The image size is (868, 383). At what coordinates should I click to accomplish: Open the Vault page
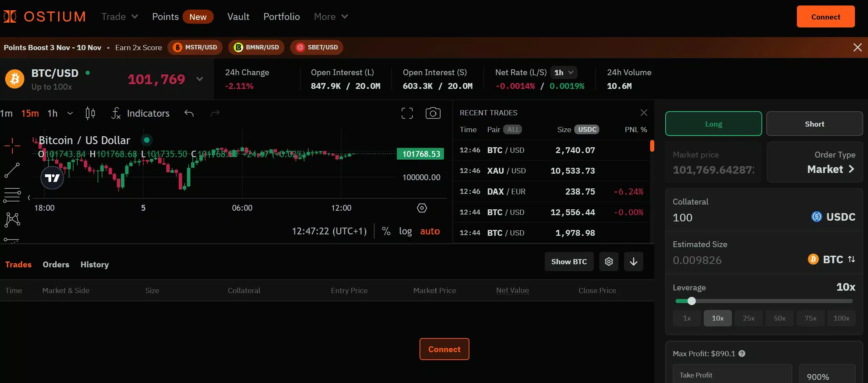pos(238,16)
